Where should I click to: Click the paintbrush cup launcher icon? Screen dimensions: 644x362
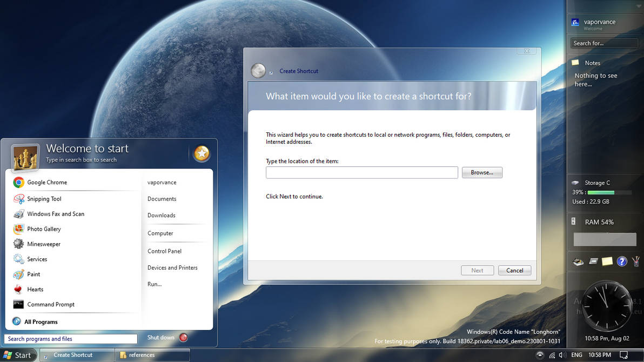pyautogui.click(x=636, y=262)
